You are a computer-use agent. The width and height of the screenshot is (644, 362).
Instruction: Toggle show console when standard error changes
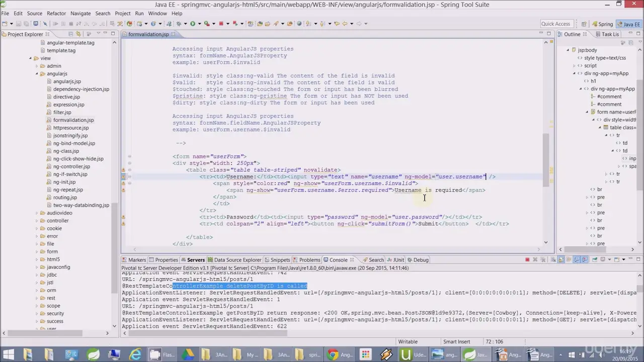pos(585,259)
